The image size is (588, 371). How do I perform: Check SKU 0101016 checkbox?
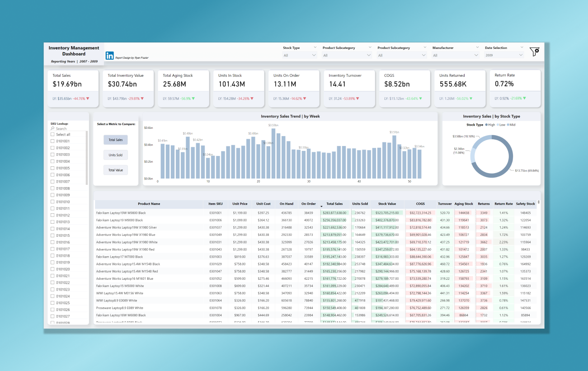52,242
